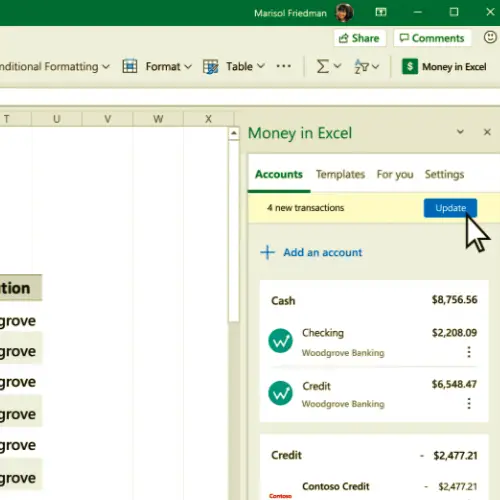Click the Credit group heading
Viewport: 500px width, 500px height.
click(286, 455)
